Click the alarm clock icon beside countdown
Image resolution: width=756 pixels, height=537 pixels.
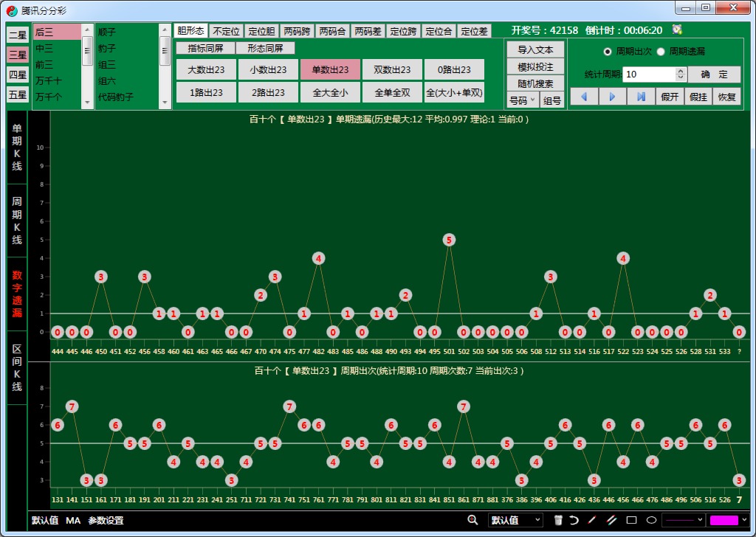click(x=677, y=30)
